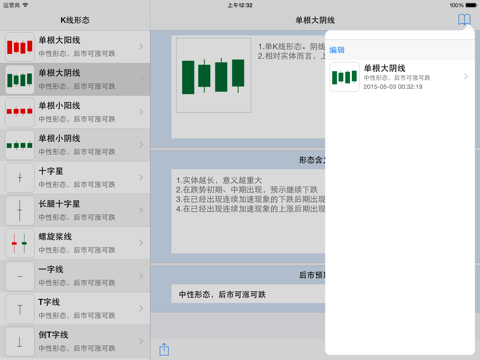
Task: Click chevron on the 十字星 row
Action: point(141,177)
